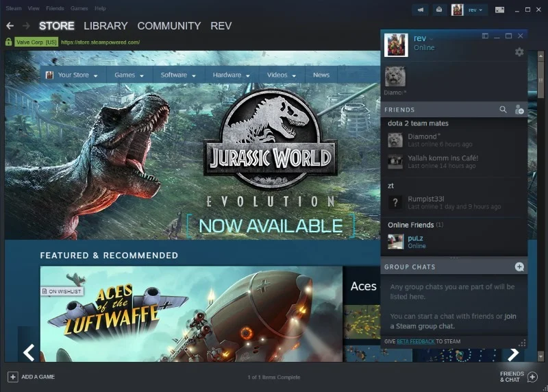Viewport: 548px width, 392px height.
Task: Click FRIENDS & CHAT label
Action: point(512,377)
